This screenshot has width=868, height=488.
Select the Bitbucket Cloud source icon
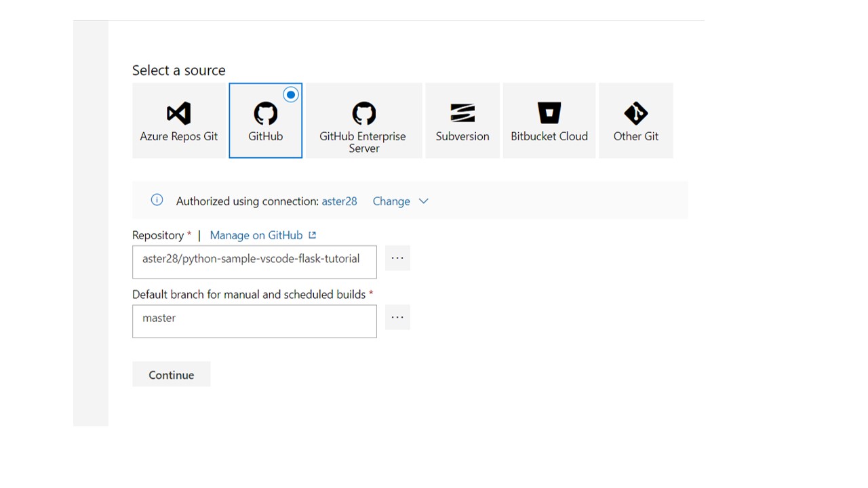(549, 113)
